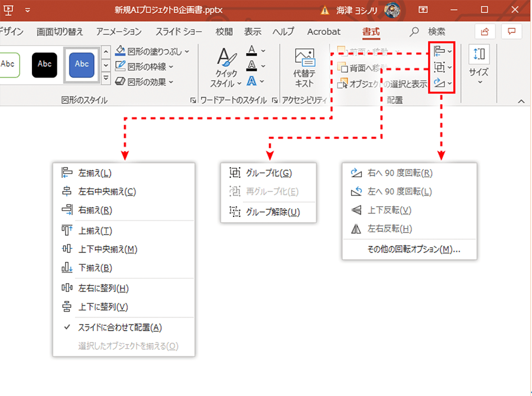Image resolution: width=532 pixels, height=396 pixels.
Task: Expand the shape styles gallery More button
Action: (x=106, y=78)
